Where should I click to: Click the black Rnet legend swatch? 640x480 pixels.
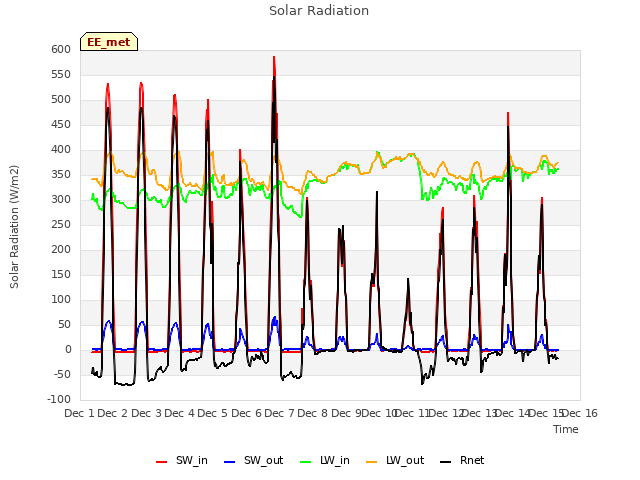[446, 462]
